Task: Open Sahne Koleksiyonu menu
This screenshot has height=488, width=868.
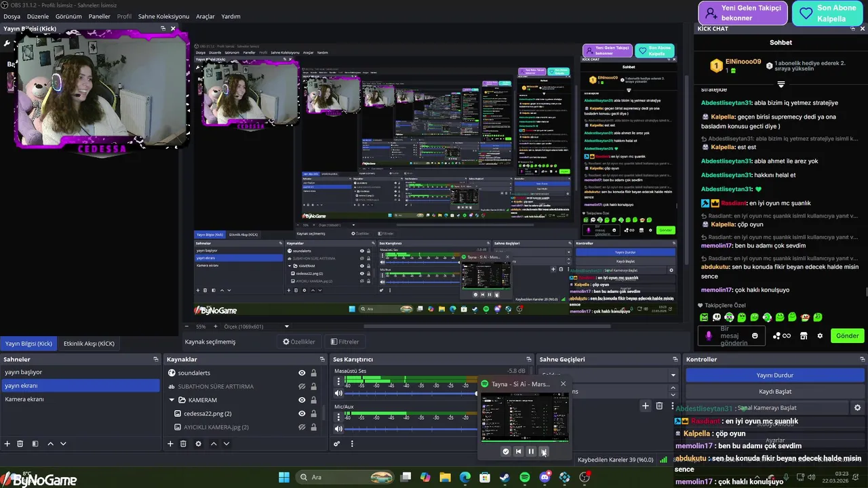Action: click(x=163, y=16)
